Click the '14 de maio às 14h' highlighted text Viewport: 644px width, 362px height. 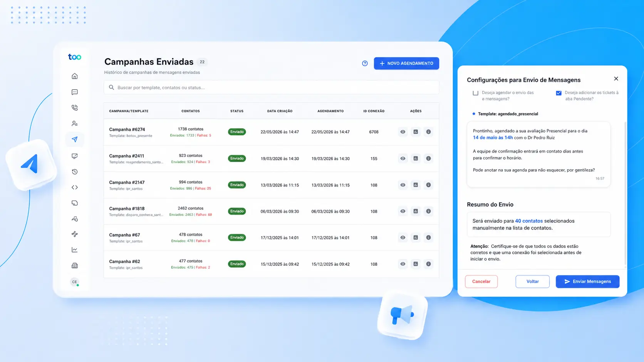493,138
